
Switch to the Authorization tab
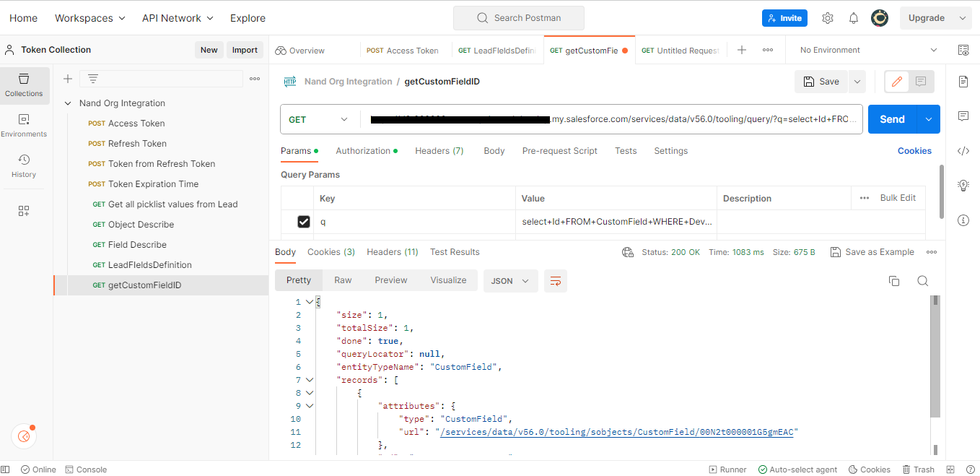pyautogui.click(x=367, y=151)
